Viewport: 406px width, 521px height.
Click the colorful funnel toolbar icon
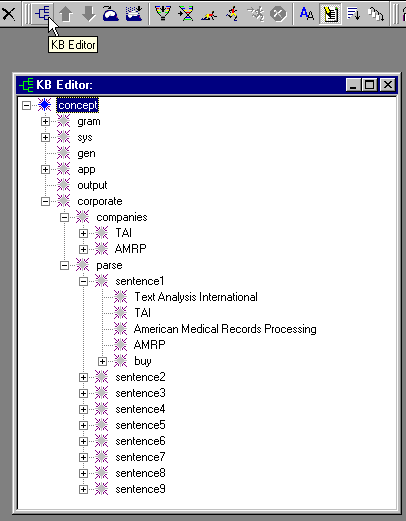coord(163,14)
